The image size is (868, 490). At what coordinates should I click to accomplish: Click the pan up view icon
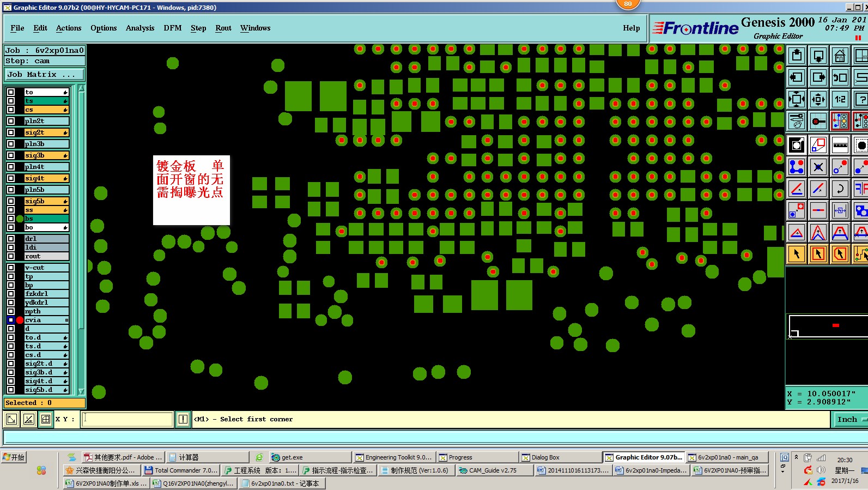[x=797, y=56]
